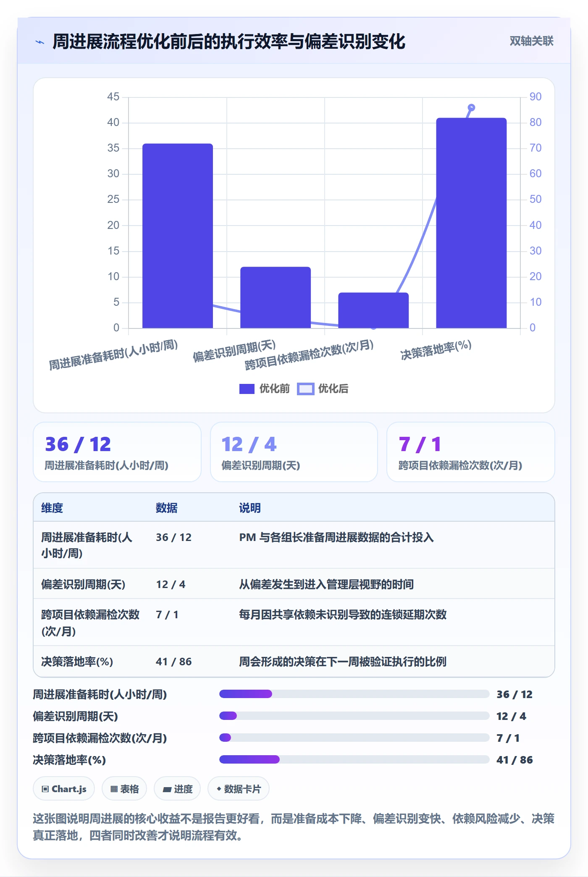Viewport: 588px width, 877px height.
Task: Click the 41 / 86 value beside progress bar
Action: pos(514,760)
